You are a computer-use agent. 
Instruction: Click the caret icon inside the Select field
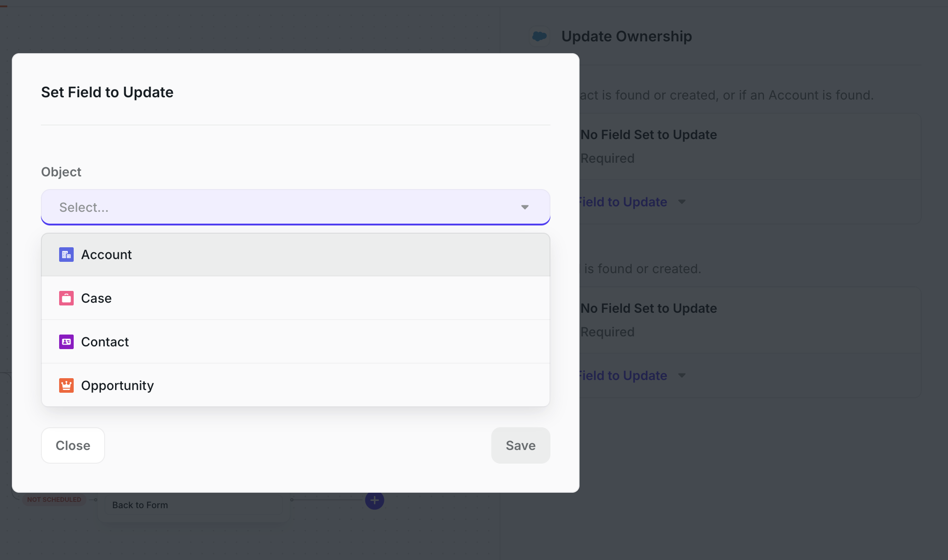525,207
